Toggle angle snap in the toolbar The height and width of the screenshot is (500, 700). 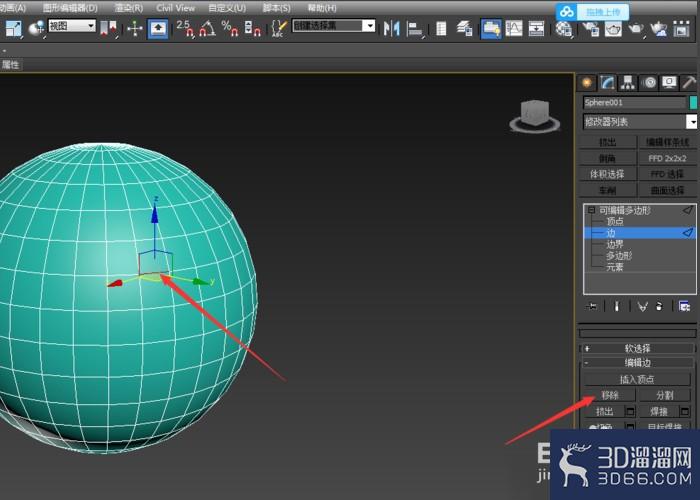[207, 29]
